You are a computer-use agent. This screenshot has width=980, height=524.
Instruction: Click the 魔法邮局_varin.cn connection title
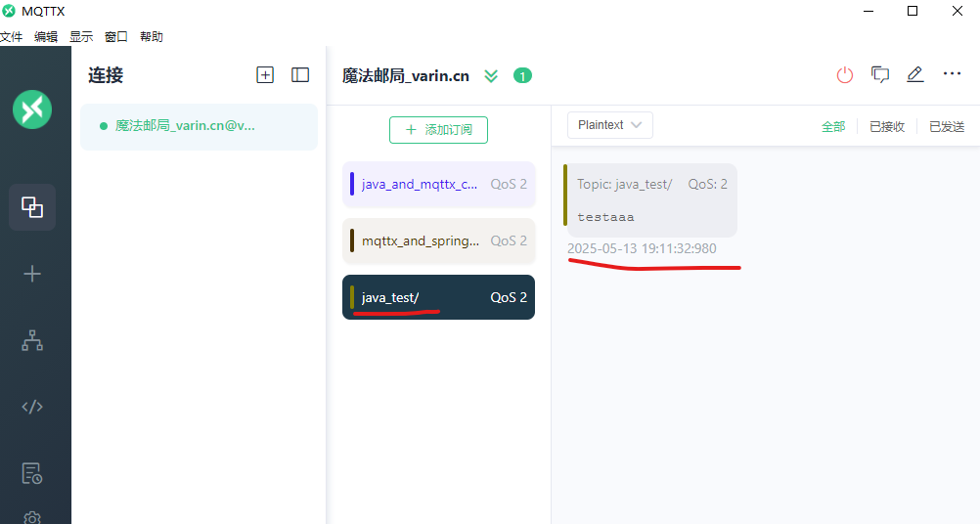[406, 75]
